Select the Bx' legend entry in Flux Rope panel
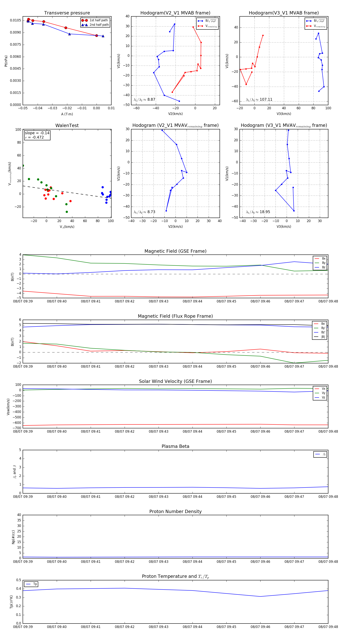The height and width of the screenshot is (644, 351). tap(320, 324)
